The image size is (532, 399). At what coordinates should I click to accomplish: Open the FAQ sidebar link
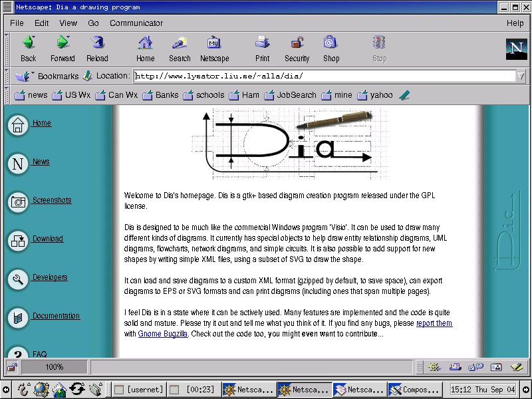[x=39, y=354]
